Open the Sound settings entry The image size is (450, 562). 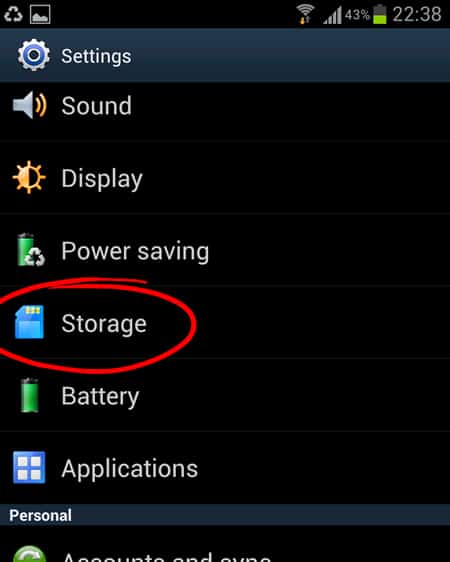pos(225,106)
